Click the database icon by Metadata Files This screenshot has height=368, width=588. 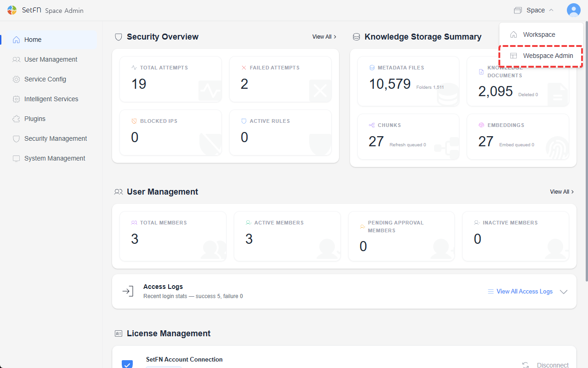(x=372, y=68)
